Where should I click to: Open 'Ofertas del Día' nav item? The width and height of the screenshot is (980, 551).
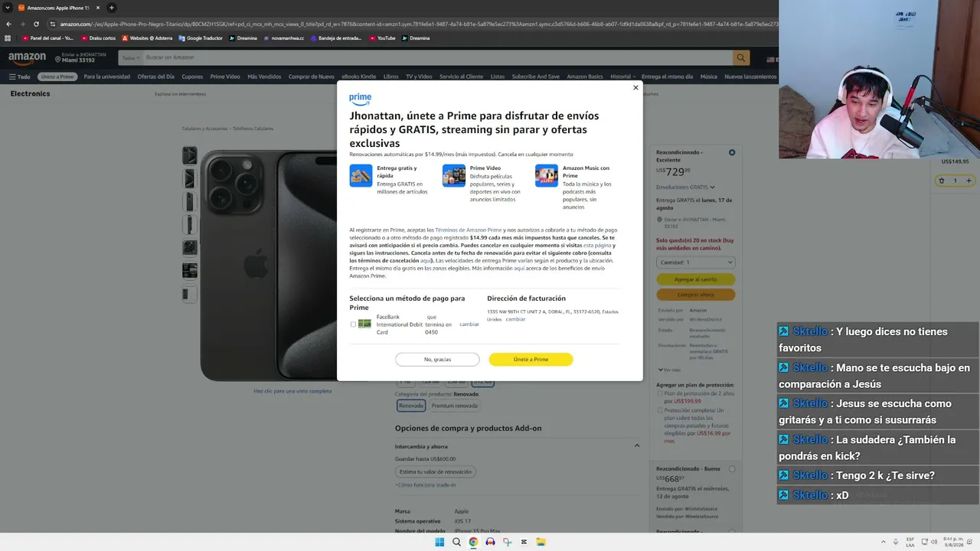156,77
